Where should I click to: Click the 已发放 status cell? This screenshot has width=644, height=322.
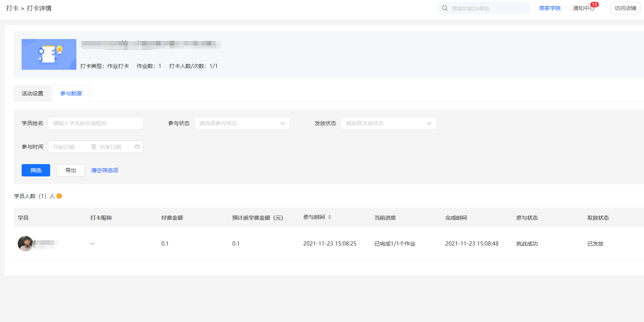pos(595,244)
